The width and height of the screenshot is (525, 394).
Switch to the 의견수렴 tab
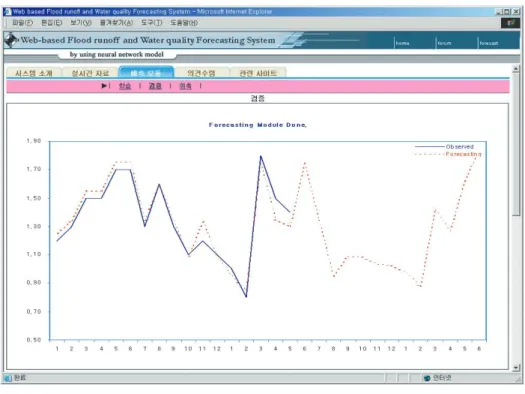click(201, 73)
